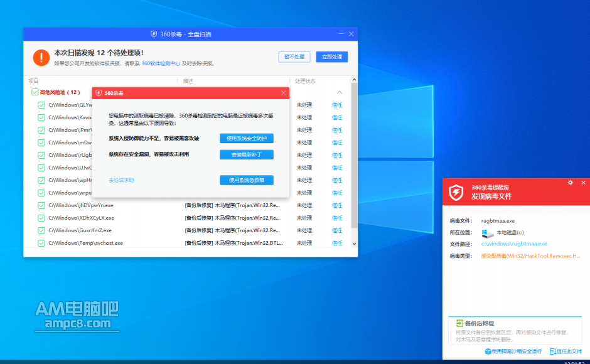
Task: Uncheck the jhDVpwYn.exe row checkbox
Action: click(x=41, y=205)
